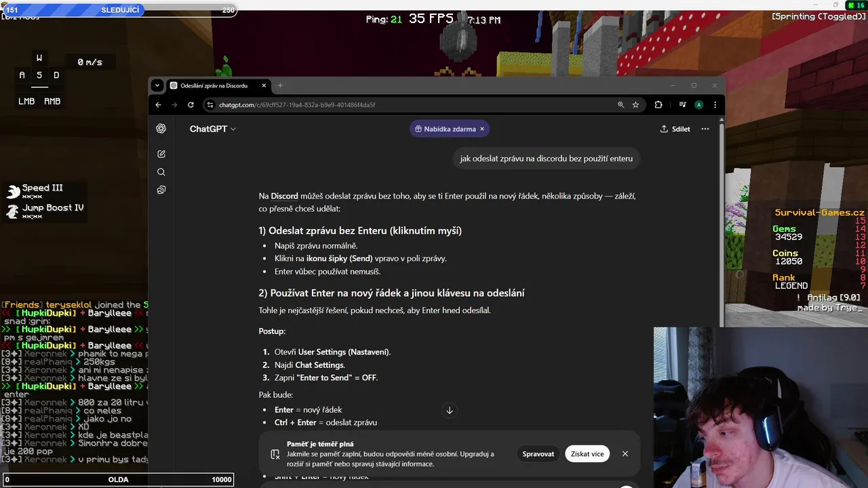This screenshot has height=488, width=868.
Task: Go back using browser back arrow
Action: coord(158,105)
